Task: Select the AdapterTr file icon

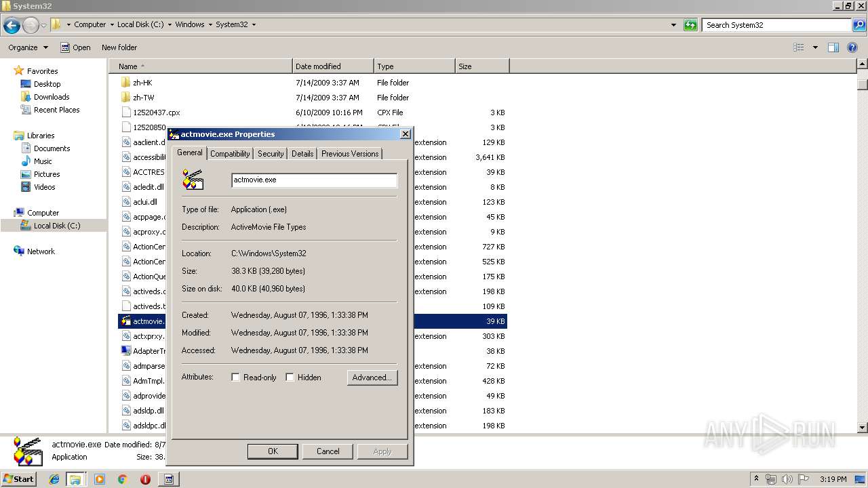Action: coord(126,351)
